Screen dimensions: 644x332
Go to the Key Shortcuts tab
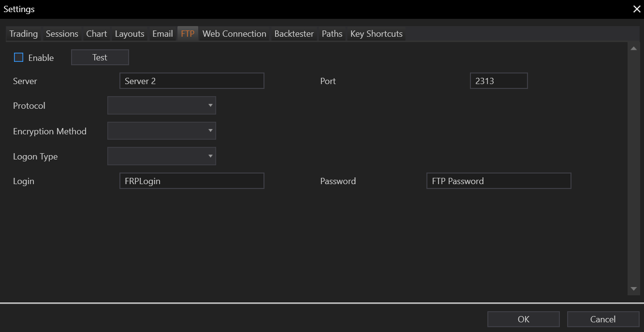click(x=376, y=34)
